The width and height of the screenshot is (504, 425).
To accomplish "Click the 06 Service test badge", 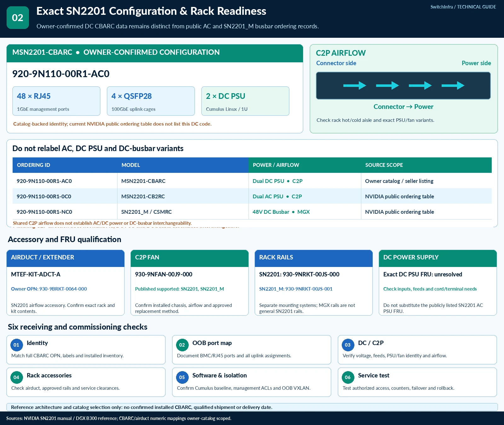I will click(348, 377).
